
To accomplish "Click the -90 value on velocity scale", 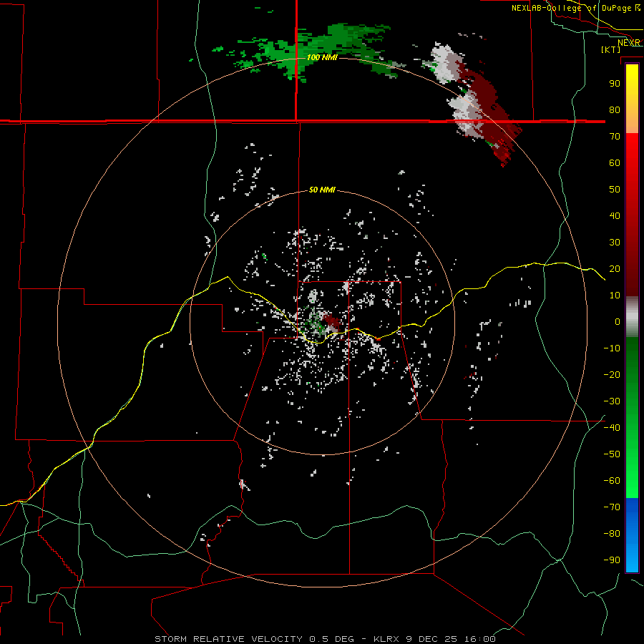I will click(612, 560).
